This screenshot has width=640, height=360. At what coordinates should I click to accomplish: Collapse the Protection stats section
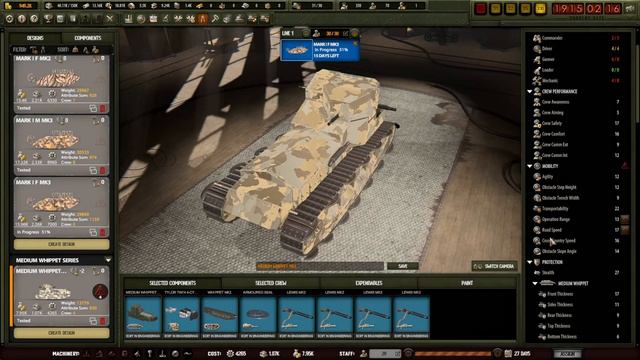(x=529, y=262)
